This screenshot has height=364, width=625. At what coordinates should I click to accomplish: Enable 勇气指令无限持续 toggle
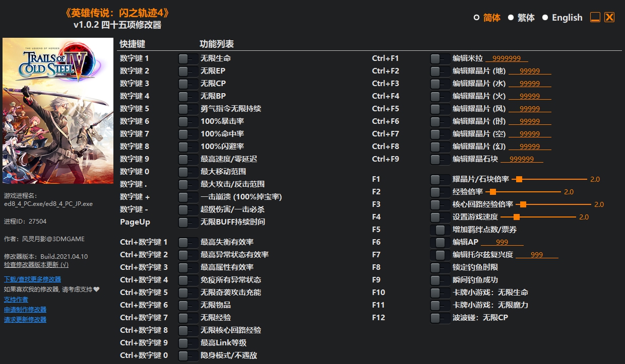[188, 109]
